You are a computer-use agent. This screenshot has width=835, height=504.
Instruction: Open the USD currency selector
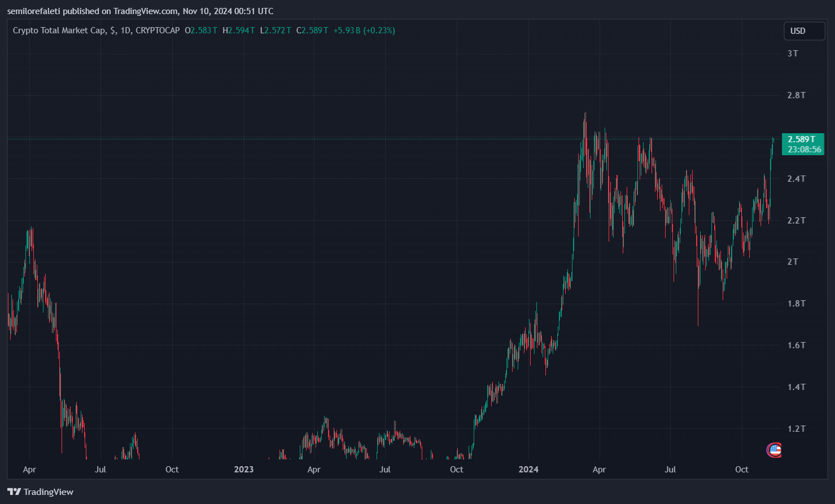click(x=805, y=31)
